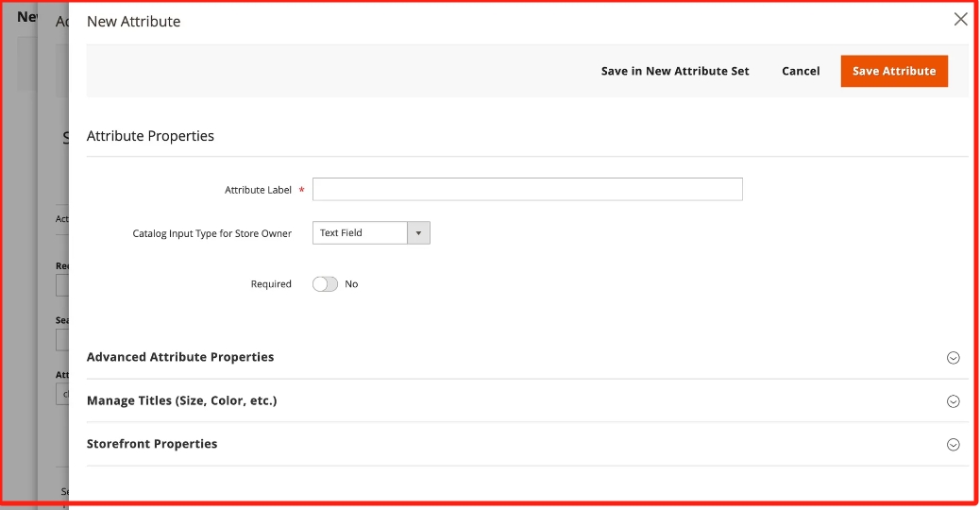Click the Attribute Properties section heading
Viewport: 980px width, 510px height.
pyautogui.click(x=150, y=136)
